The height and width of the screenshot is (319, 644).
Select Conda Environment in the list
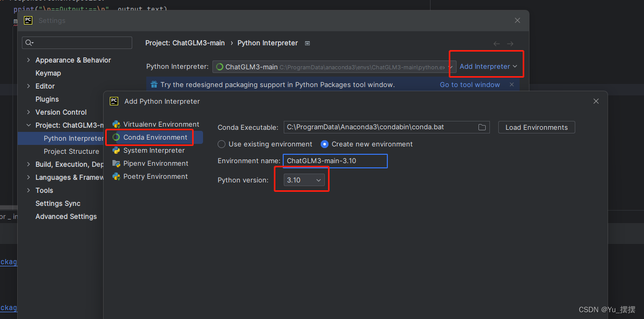coord(155,137)
